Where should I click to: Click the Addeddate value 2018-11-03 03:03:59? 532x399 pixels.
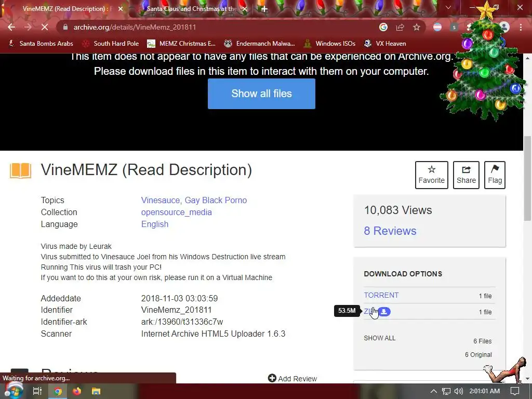tap(179, 298)
